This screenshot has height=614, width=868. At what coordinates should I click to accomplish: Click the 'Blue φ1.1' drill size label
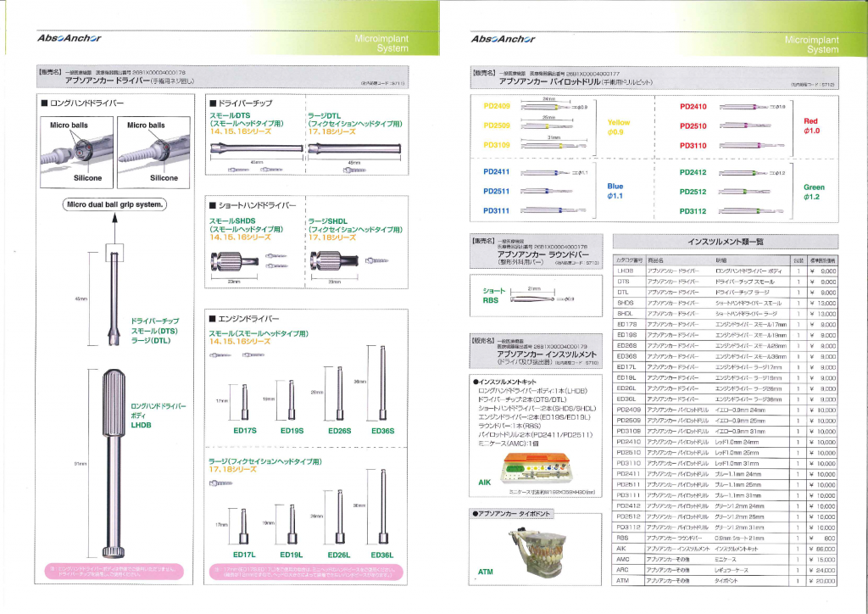(x=615, y=191)
